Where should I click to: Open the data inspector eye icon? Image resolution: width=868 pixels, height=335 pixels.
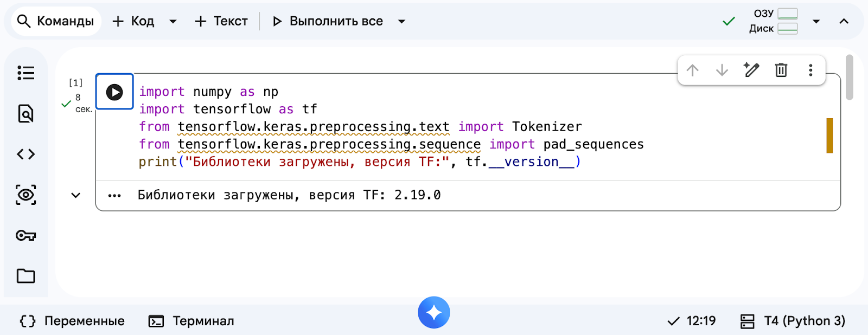coord(25,195)
